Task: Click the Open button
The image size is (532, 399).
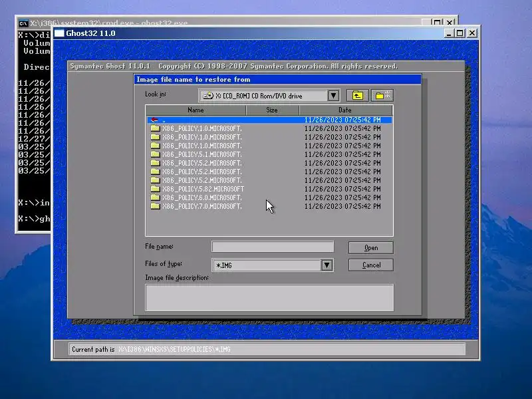Action: pyautogui.click(x=371, y=247)
